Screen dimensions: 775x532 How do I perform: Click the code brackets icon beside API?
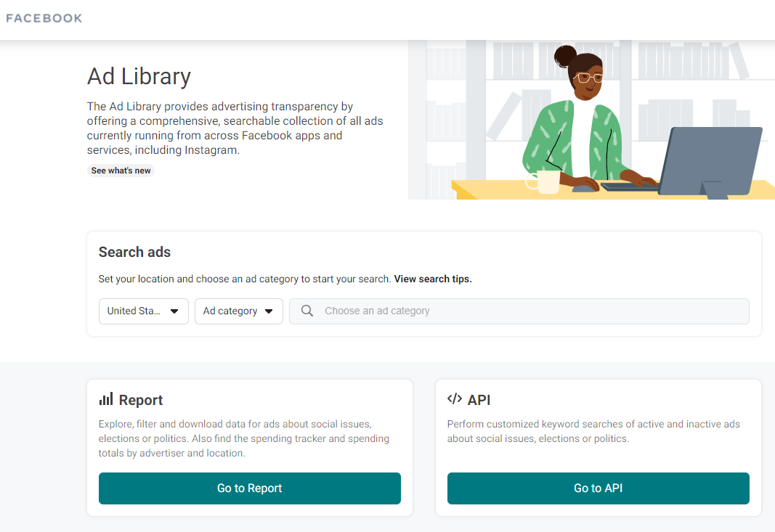(454, 398)
